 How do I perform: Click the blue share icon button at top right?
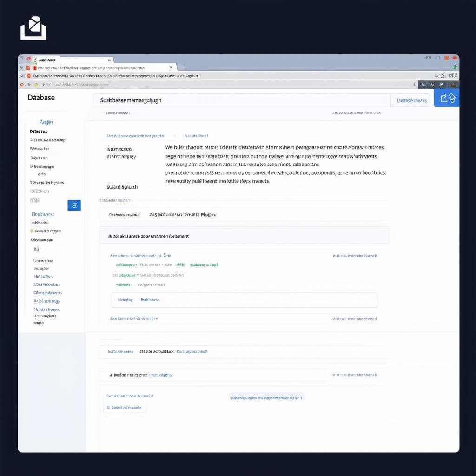446,98
